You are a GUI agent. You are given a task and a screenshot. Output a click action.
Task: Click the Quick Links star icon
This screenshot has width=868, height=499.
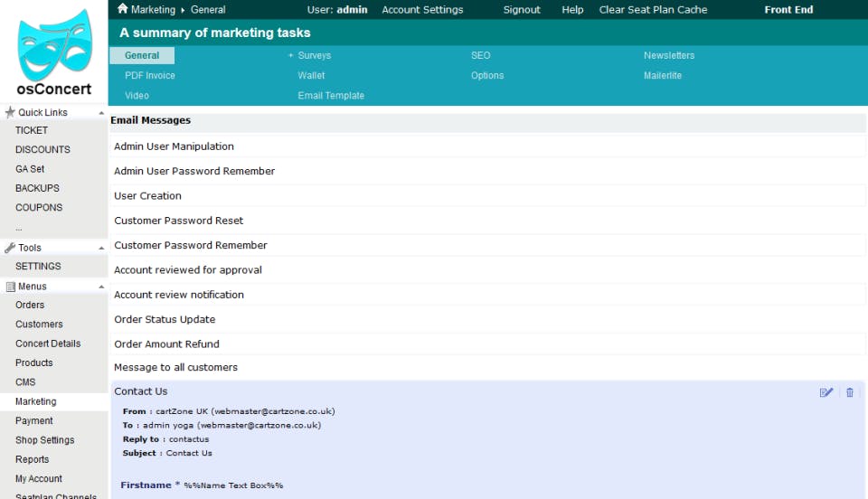[9, 112]
